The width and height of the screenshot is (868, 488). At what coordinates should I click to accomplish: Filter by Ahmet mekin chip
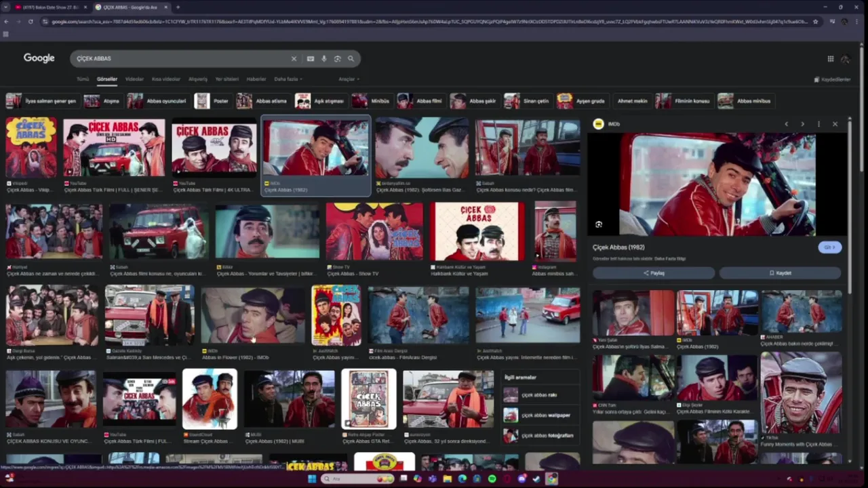coord(632,101)
